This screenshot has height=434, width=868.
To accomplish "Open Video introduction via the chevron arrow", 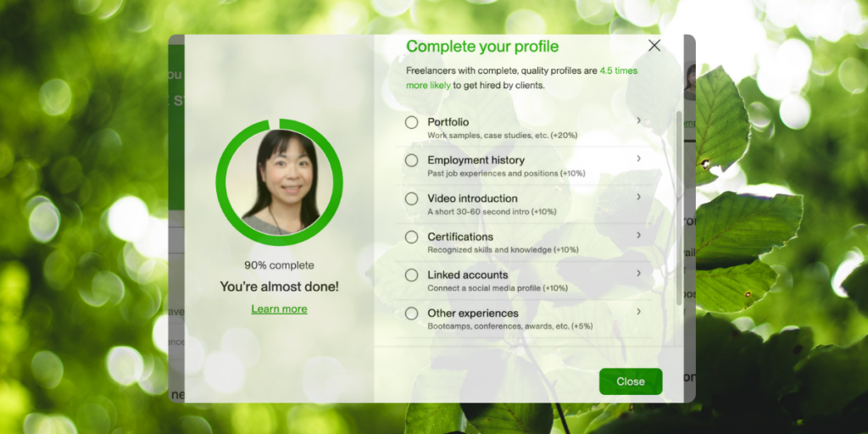I will pos(638,197).
